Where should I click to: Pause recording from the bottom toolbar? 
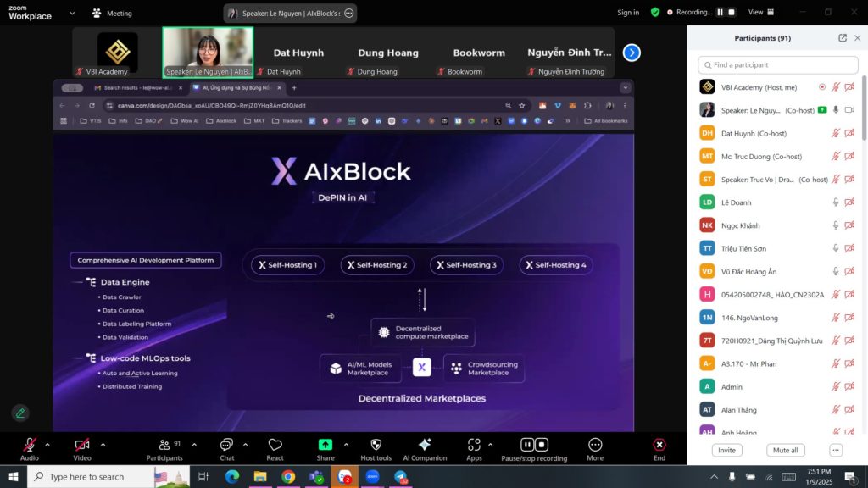(x=527, y=444)
